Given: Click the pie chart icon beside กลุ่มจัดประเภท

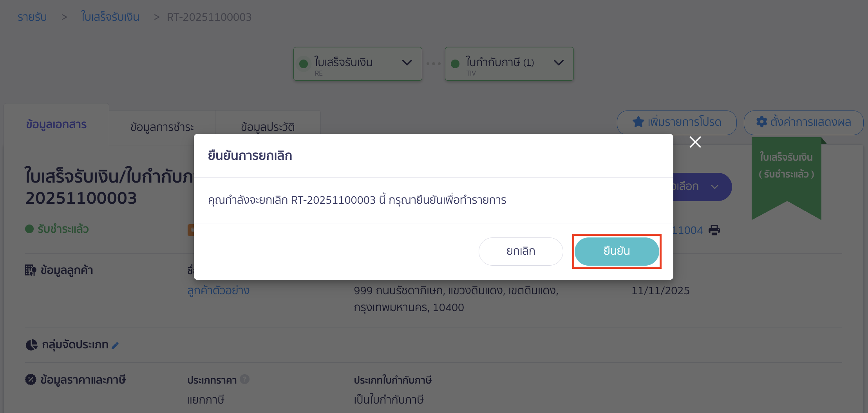Looking at the screenshot, I should [x=31, y=344].
